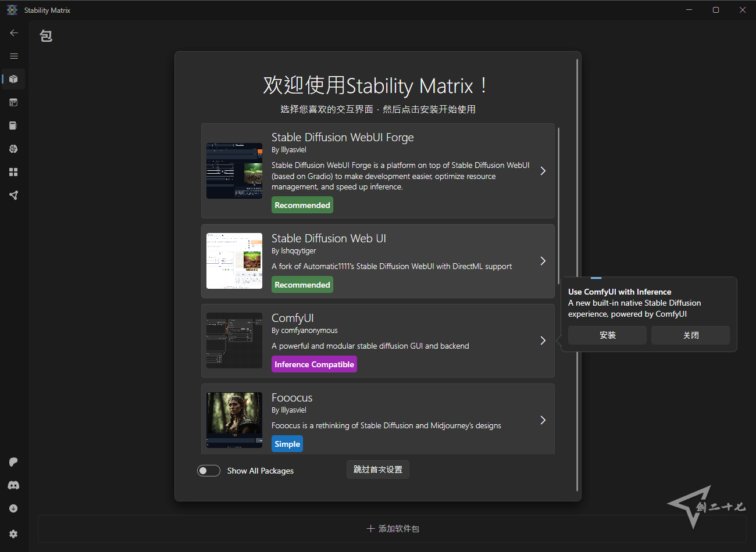
Task: Click the Recommended badge under Stable Diffusion Web UI
Action: (x=302, y=285)
